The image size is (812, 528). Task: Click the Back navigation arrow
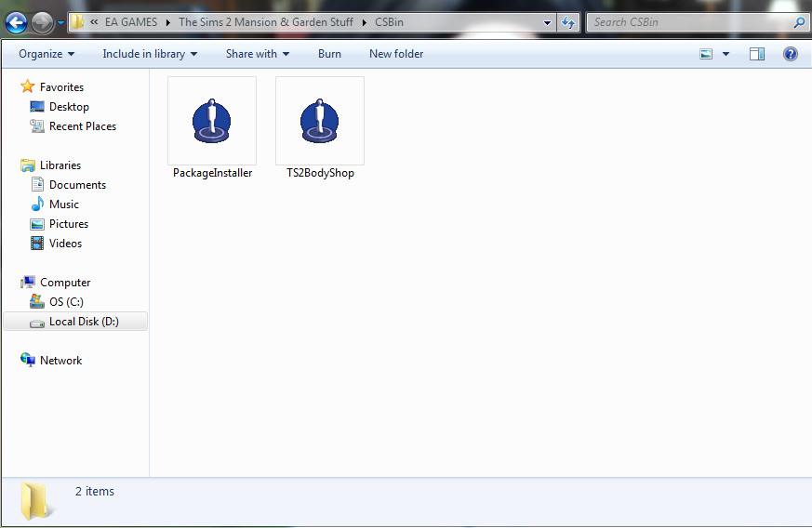(16, 23)
